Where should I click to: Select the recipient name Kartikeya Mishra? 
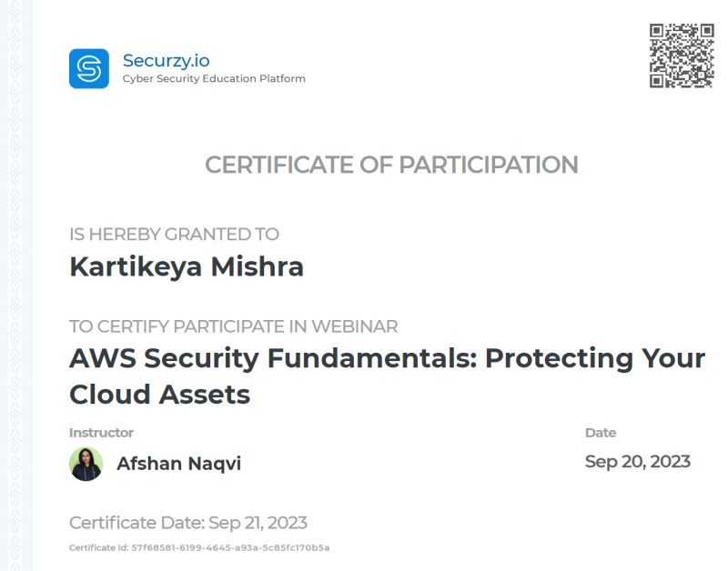coord(187,267)
